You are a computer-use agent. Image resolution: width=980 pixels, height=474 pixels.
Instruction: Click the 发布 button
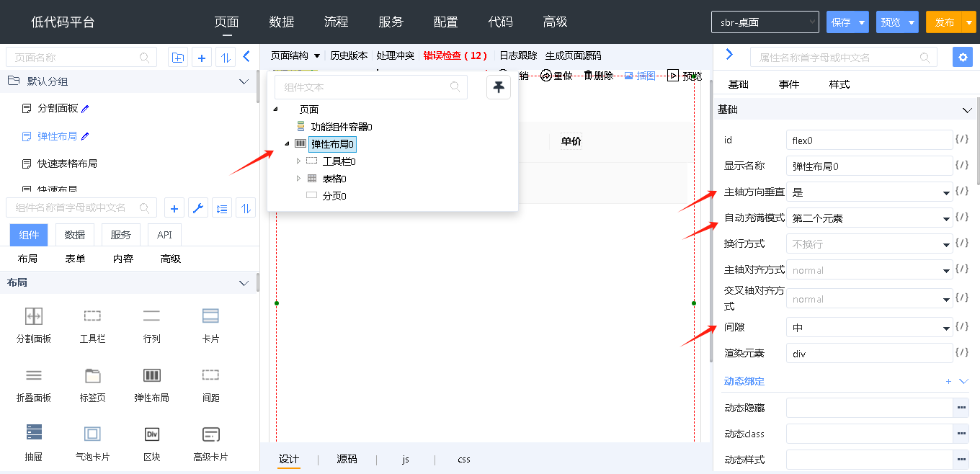click(944, 22)
